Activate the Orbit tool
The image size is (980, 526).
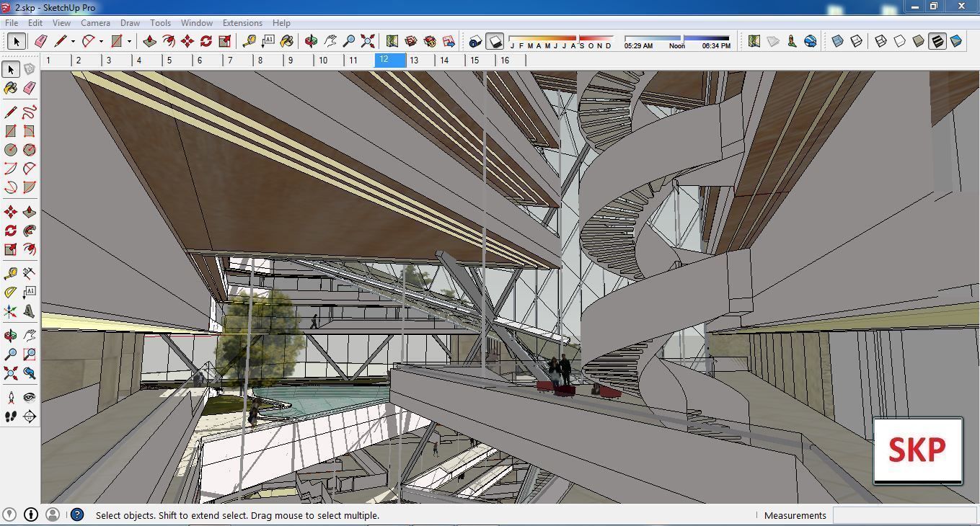310,41
